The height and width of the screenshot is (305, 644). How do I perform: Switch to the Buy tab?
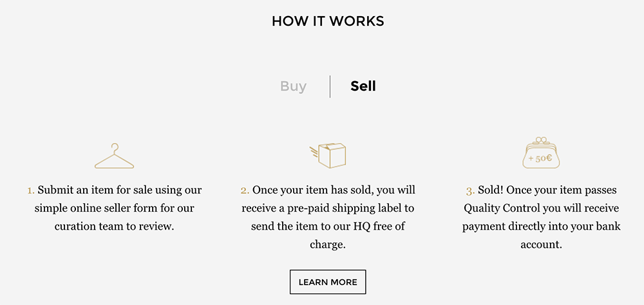pyautogui.click(x=293, y=86)
